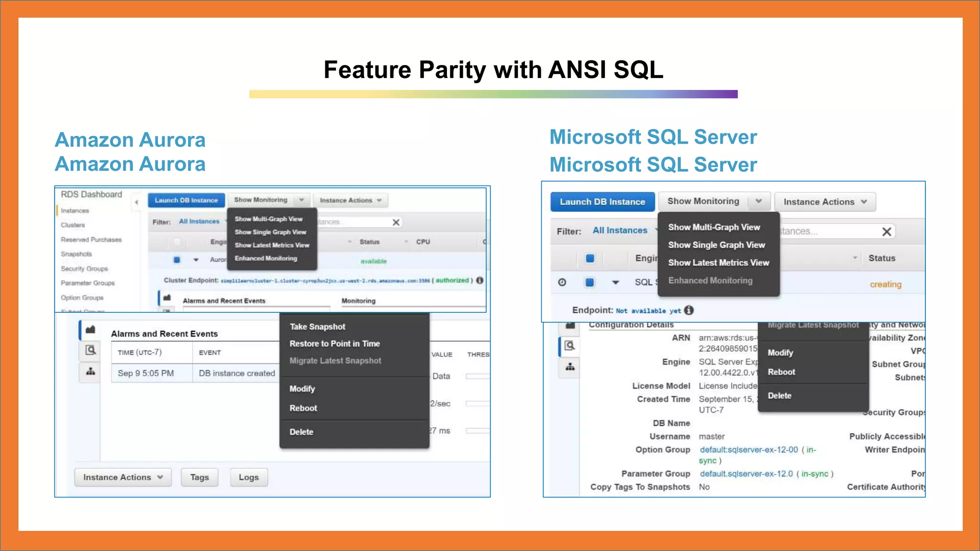Click the Logs button

248,477
